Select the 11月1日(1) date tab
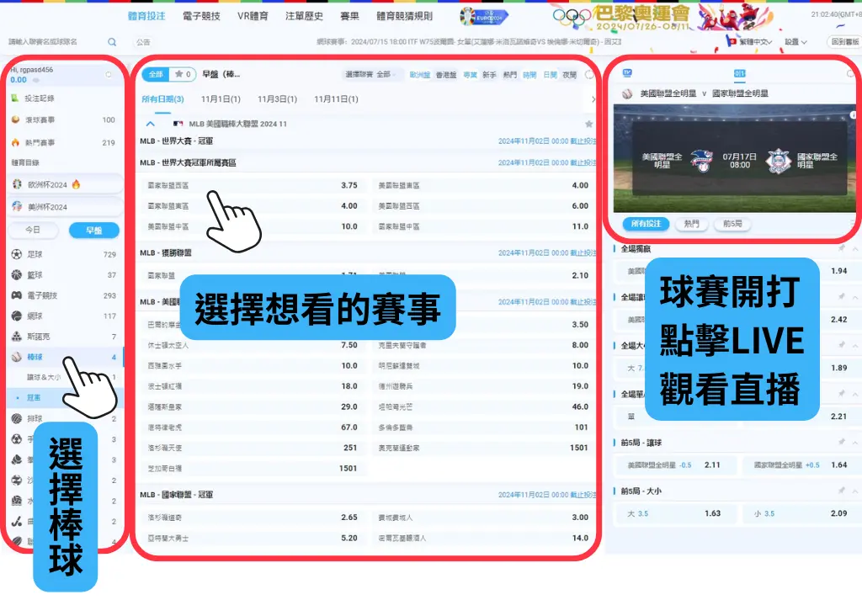Image resolution: width=862 pixels, height=616 pixels. point(221,99)
